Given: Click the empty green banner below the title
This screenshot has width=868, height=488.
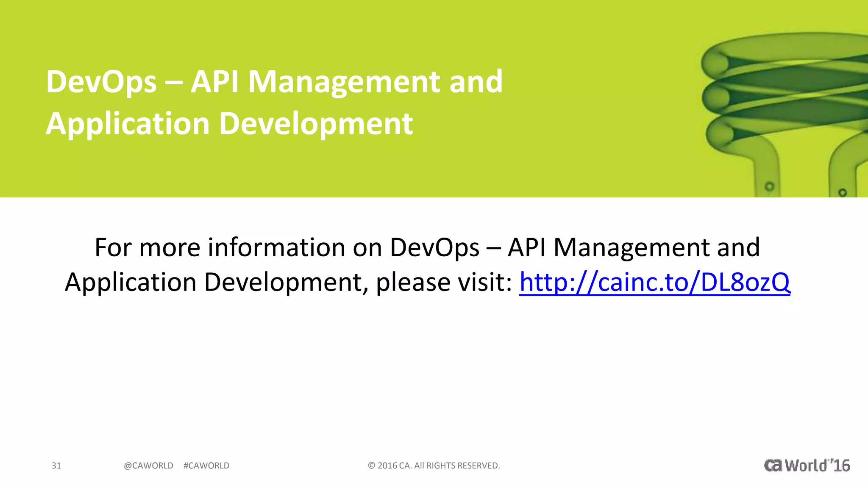Looking at the screenshot, I should click(x=339, y=169).
